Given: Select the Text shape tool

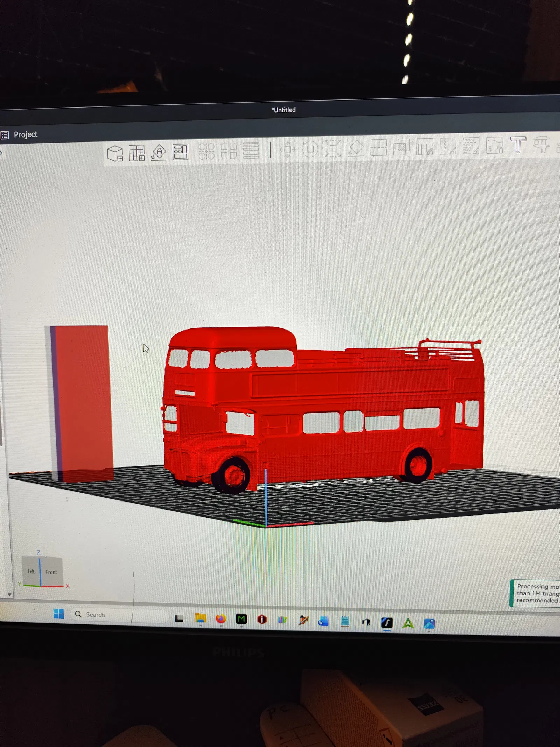Looking at the screenshot, I should point(518,145).
